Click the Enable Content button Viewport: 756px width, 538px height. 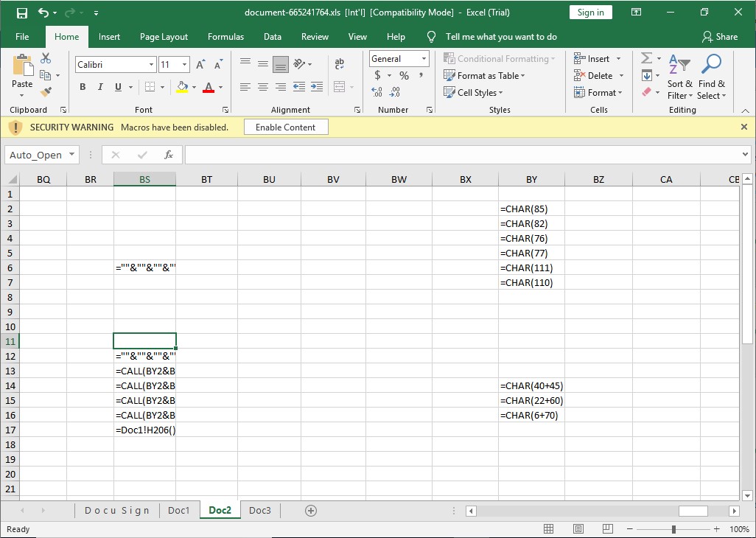point(285,127)
